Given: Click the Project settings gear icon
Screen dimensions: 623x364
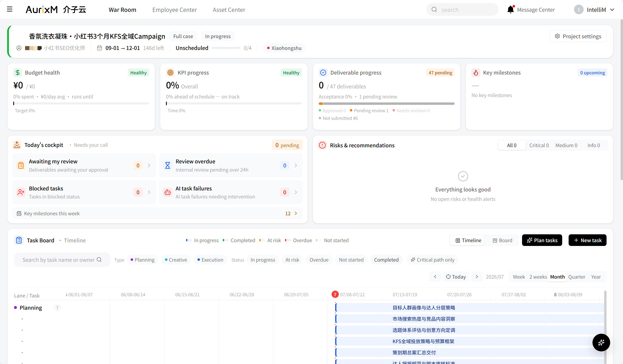Looking at the screenshot, I should point(557,36).
